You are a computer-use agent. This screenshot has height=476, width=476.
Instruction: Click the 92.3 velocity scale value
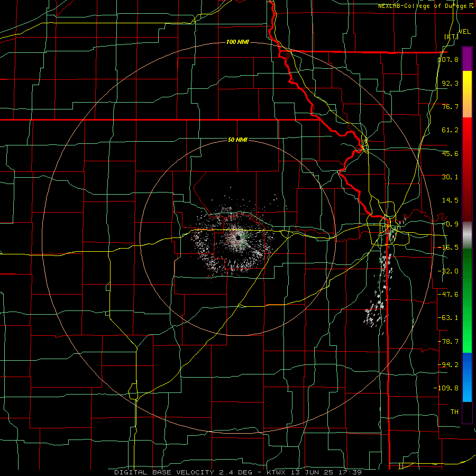[x=450, y=83]
